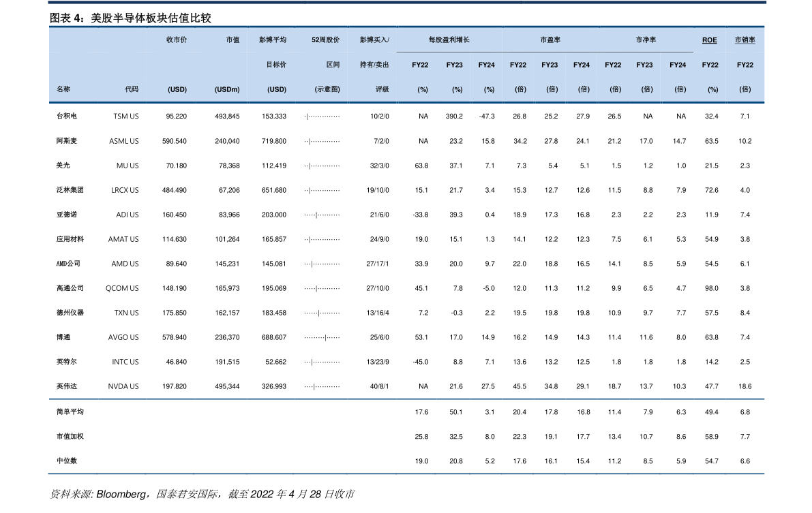Screen dimensions: 812x513
Task: Click the 52-week range sparkline for TSM
Action: pos(322,116)
